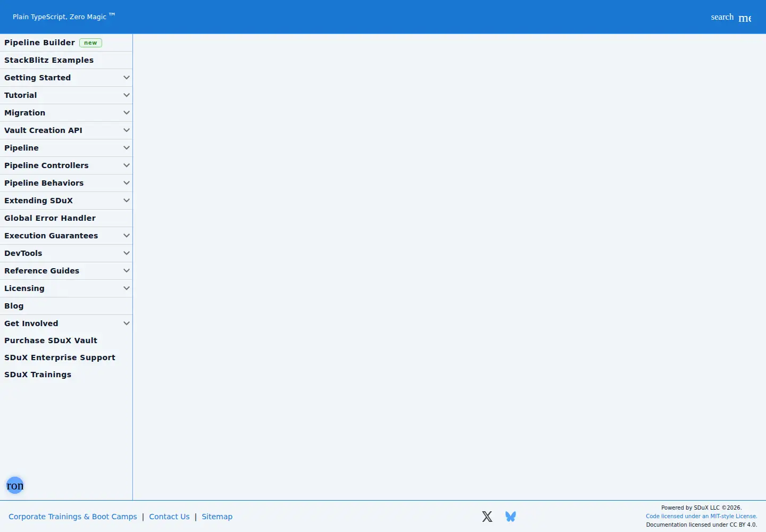Expand the Get Involved section
The image size is (766, 532).
pos(66,323)
